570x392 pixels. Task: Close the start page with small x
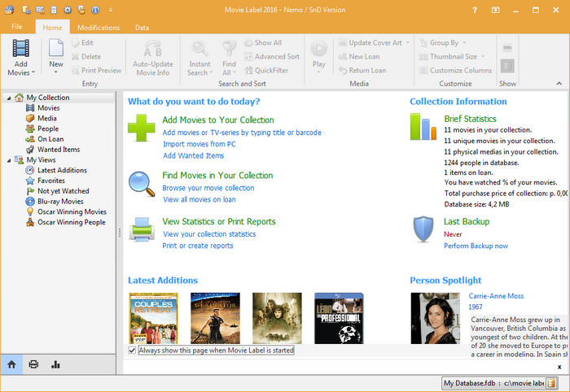tap(559, 367)
